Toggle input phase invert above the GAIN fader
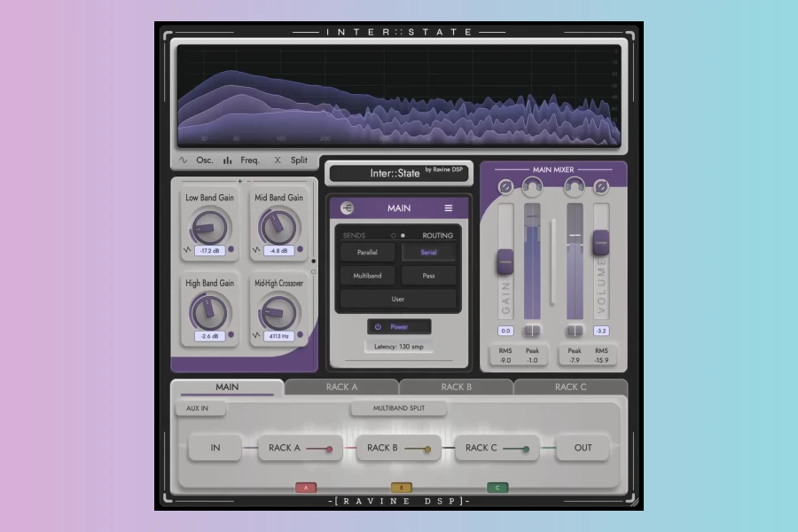The image size is (798, 532). tap(505, 187)
